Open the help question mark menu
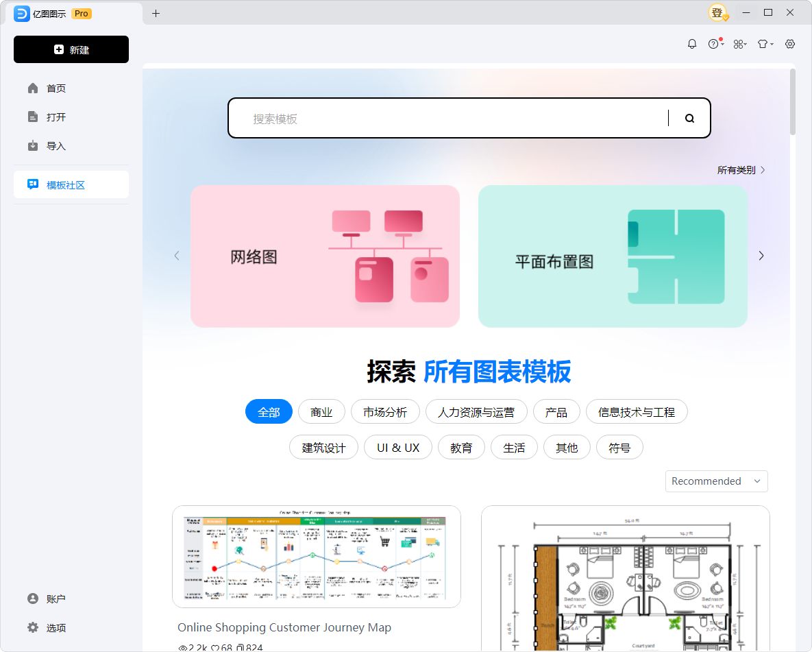Image resolution: width=812 pixels, height=652 pixels. pos(714,44)
